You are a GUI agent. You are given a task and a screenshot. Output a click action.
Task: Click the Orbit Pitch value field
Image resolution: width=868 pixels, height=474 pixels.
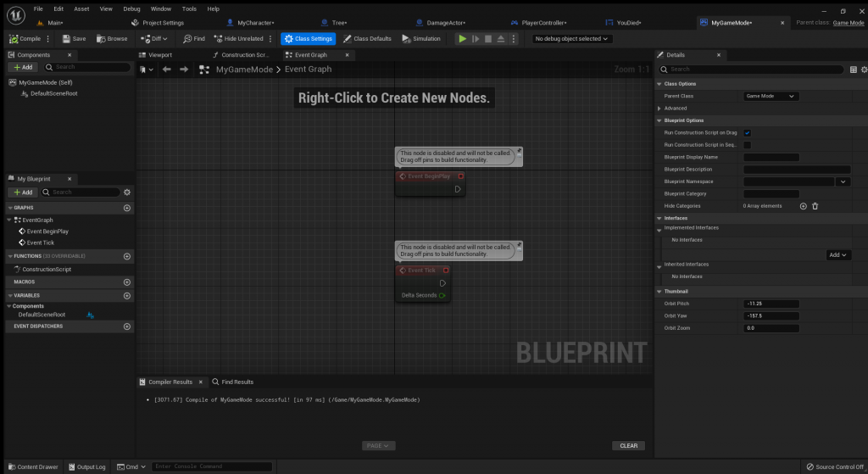pos(771,304)
